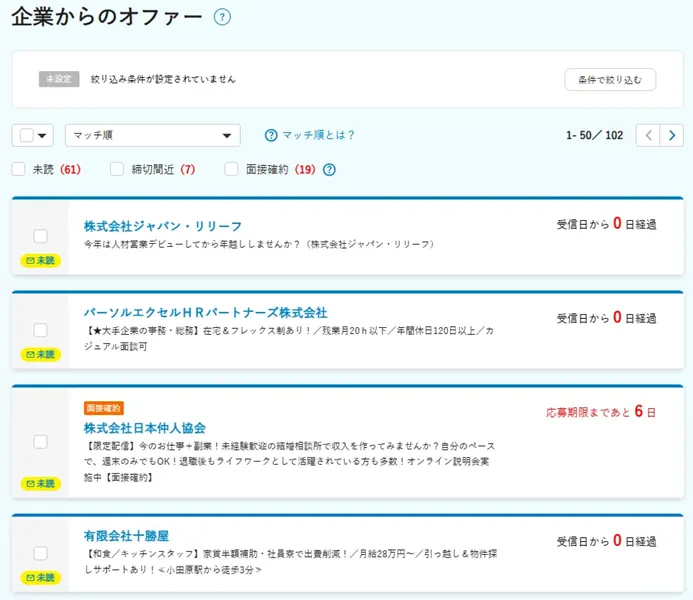Tick the 有限会社十勝屋 offer checkbox
Image resolution: width=693 pixels, height=600 pixels.
point(40,553)
